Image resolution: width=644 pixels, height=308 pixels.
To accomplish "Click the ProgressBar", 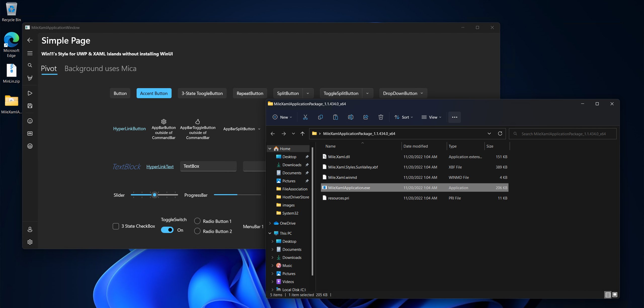I will coord(237,195).
